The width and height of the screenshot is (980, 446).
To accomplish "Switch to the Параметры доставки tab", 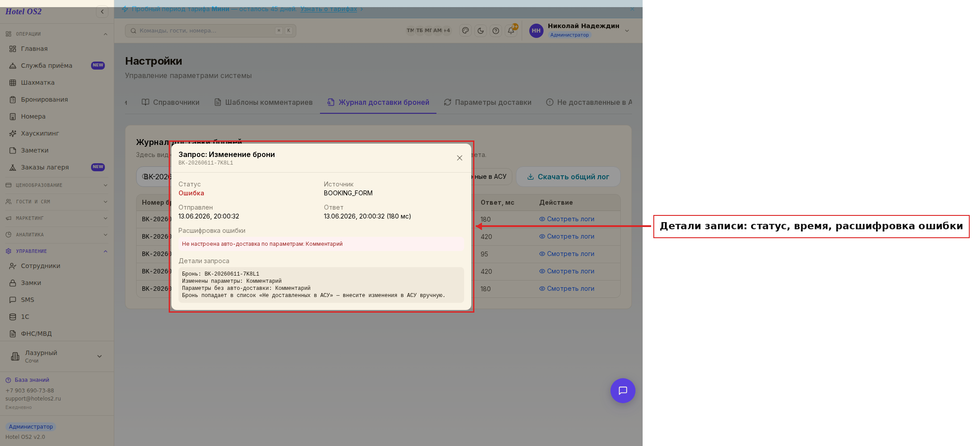I will click(488, 103).
